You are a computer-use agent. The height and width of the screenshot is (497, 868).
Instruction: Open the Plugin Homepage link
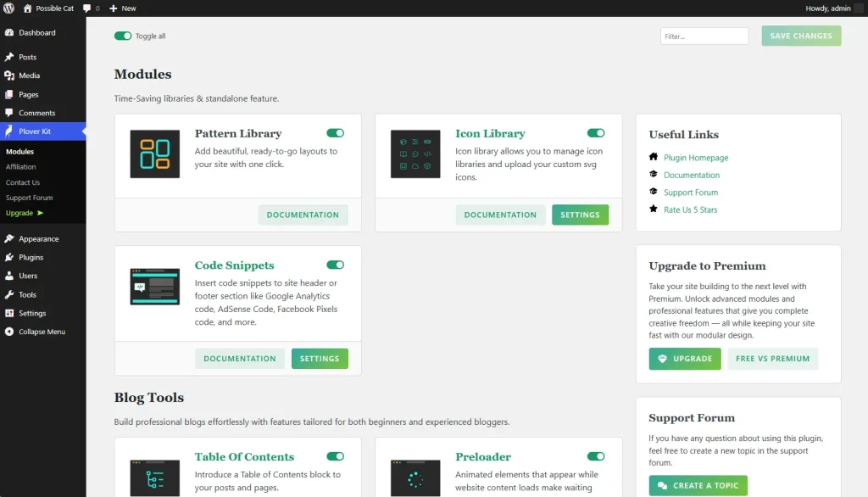click(696, 158)
